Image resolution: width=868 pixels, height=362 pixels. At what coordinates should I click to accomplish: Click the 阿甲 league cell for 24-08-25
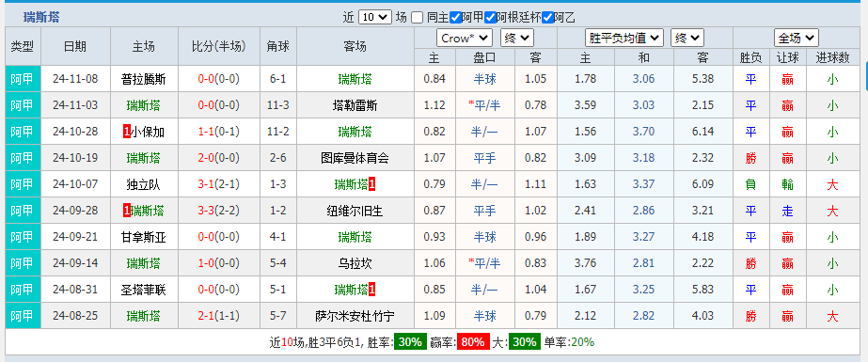23,316
